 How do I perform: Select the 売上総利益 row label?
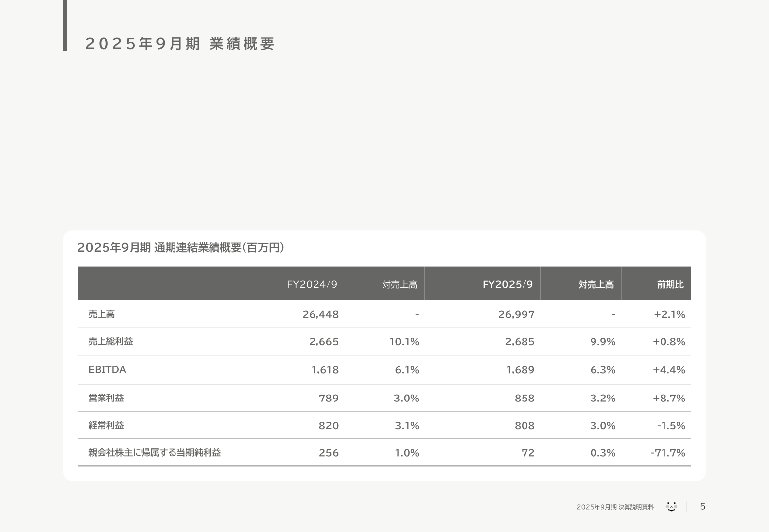110,341
